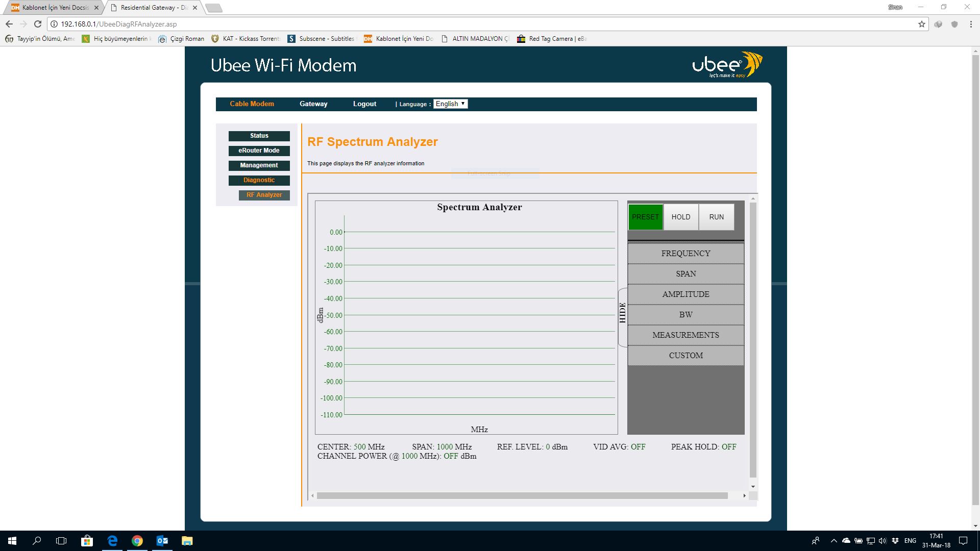Viewport: 980px width, 551px height.
Task: Open the Status sidebar section
Action: coord(259,136)
